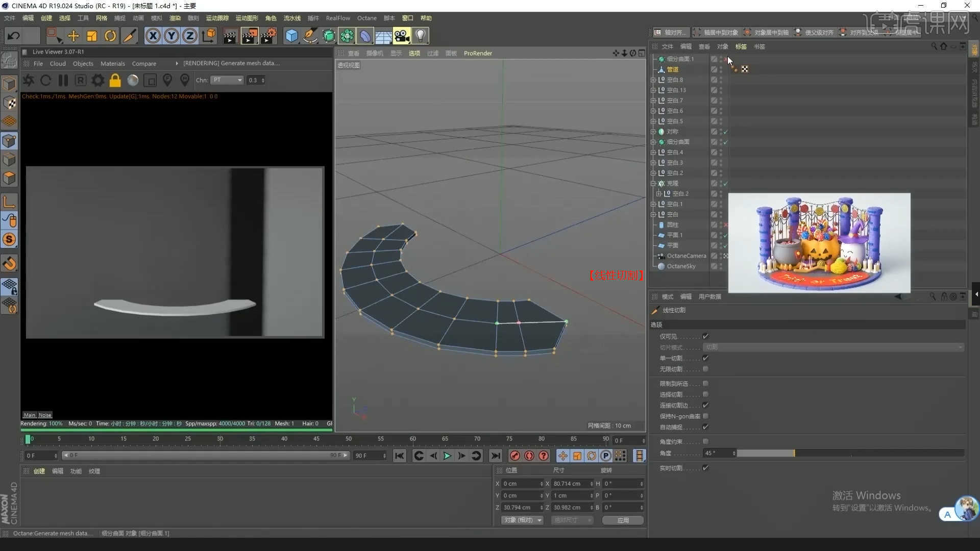The height and width of the screenshot is (551, 980).
Task: Click the coordinate system icon
Action: coord(209,36)
